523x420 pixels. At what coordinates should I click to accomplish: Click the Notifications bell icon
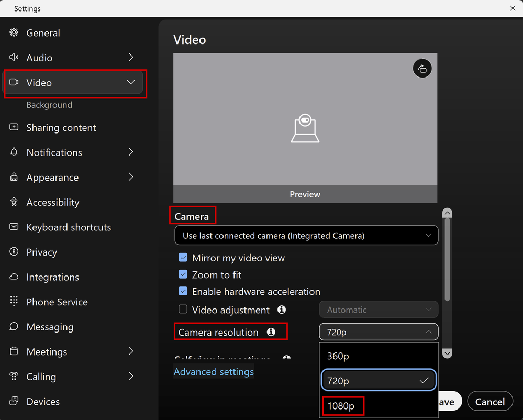(x=14, y=152)
